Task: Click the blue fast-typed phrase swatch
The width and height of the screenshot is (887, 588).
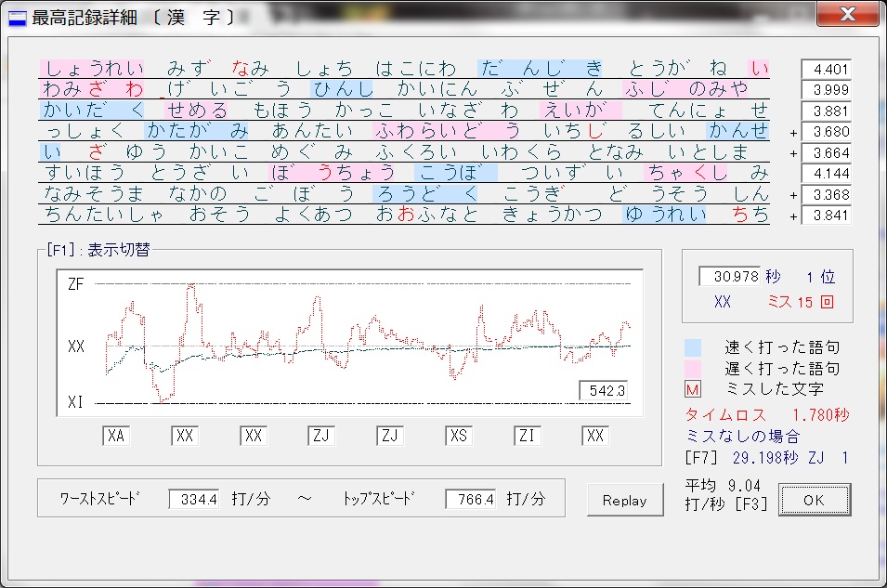Action: point(693,347)
